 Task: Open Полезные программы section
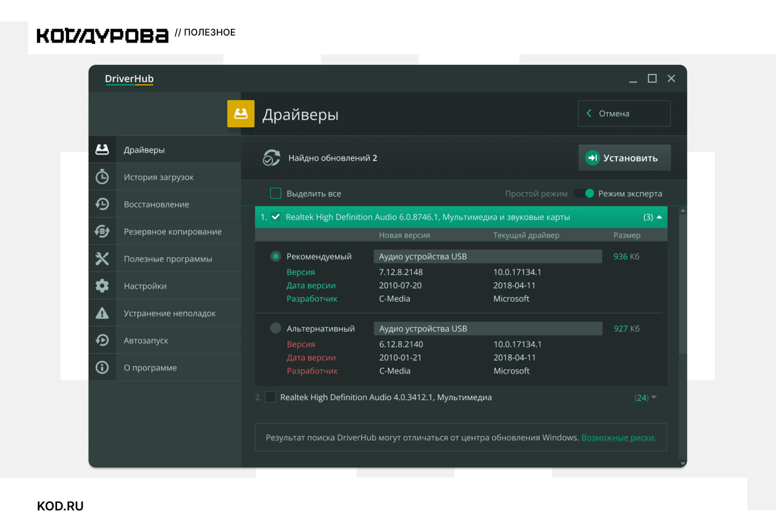[x=164, y=259]
